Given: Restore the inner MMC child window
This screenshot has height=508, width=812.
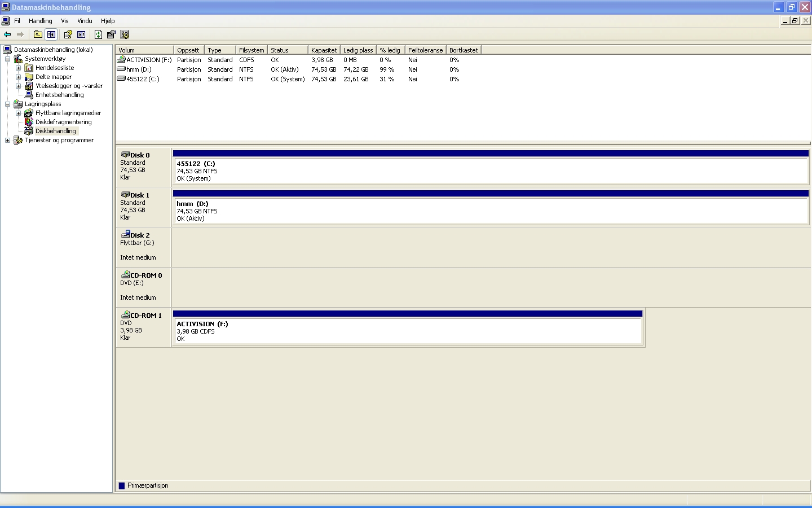Looking at the screenshot, I should [795, 21].
